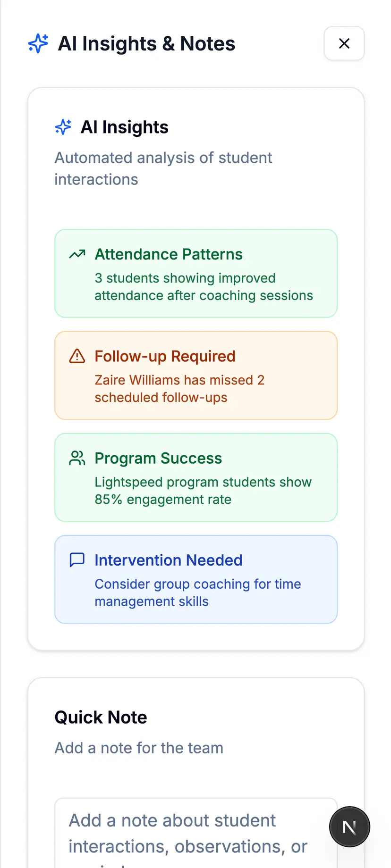Click the group coaching time management suggestion

coord(198,593)
